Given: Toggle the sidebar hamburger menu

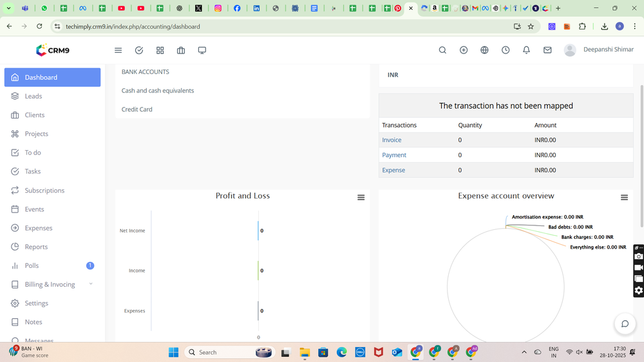Looking at the screenshot, I should [x=118, y=50].
